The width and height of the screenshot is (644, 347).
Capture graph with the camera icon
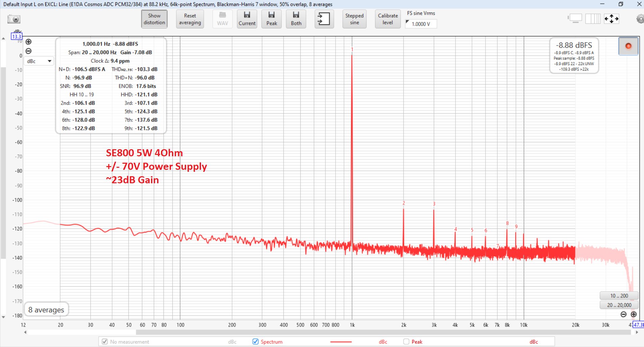14,19
